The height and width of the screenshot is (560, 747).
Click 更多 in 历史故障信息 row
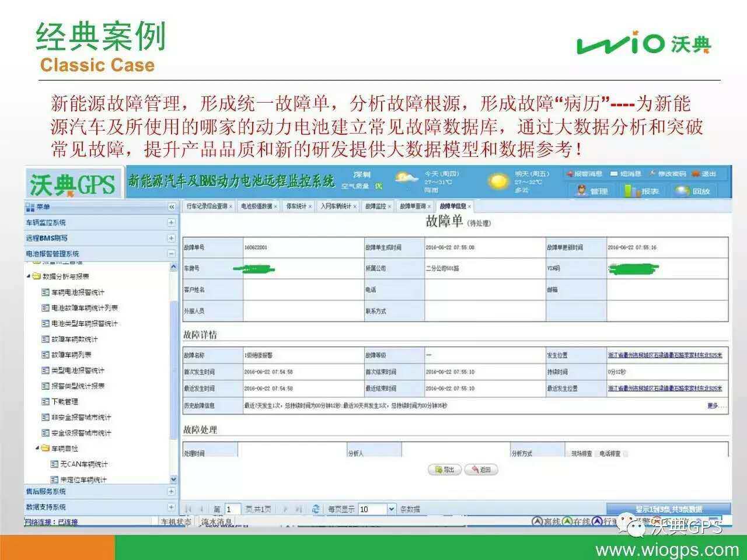pos(713,405)
